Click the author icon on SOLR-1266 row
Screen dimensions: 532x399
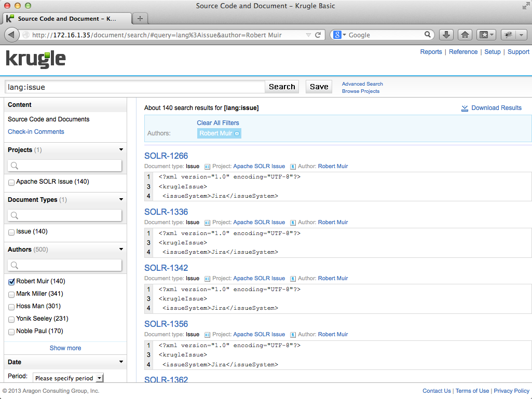293,167
